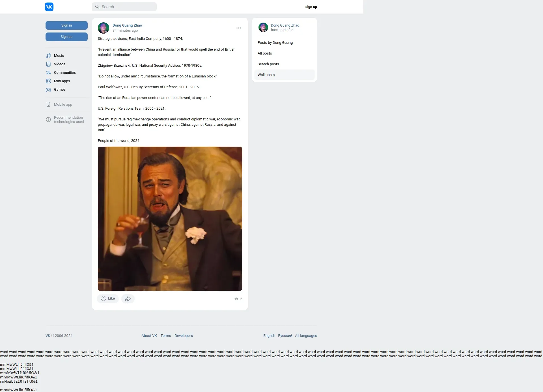
Task: Click the share arrow icon under the post
Action: pos(128,299)
